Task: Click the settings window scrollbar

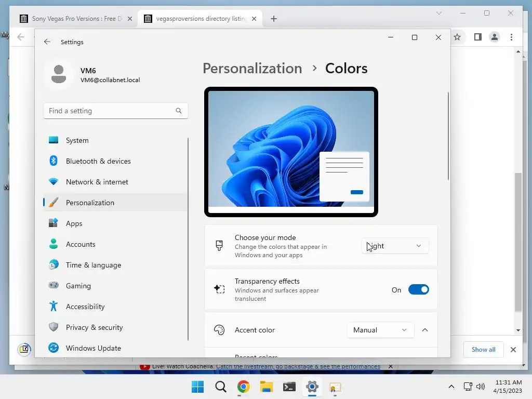Action: coord(448,136)
